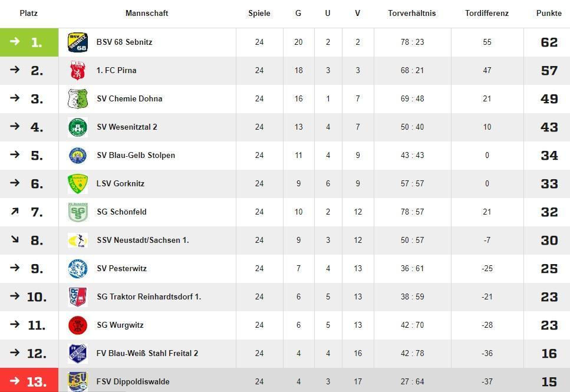The image size is (570, 392).
Task: Click the Torverhältnis column header
Action: [412, 13]
